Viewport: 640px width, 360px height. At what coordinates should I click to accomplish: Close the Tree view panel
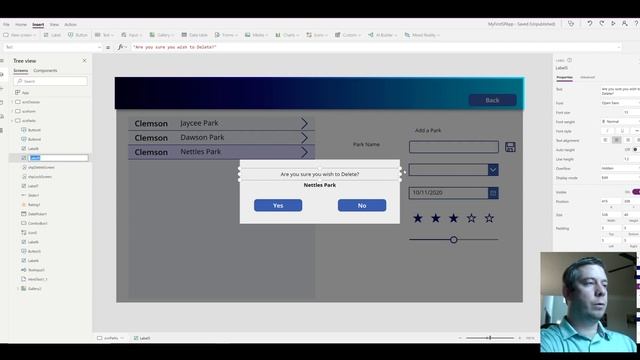click(x=84, y=60)
